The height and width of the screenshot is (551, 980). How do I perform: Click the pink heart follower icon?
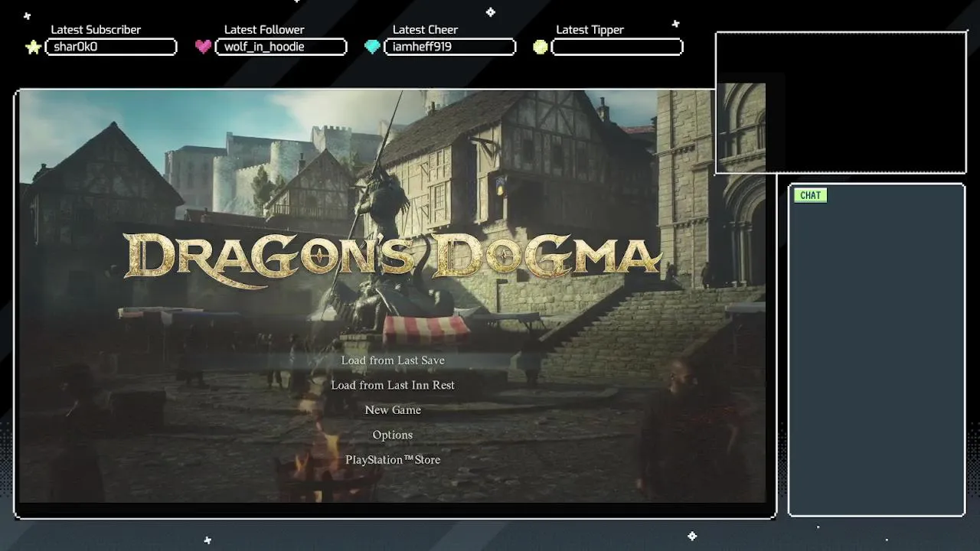[203, 47]
